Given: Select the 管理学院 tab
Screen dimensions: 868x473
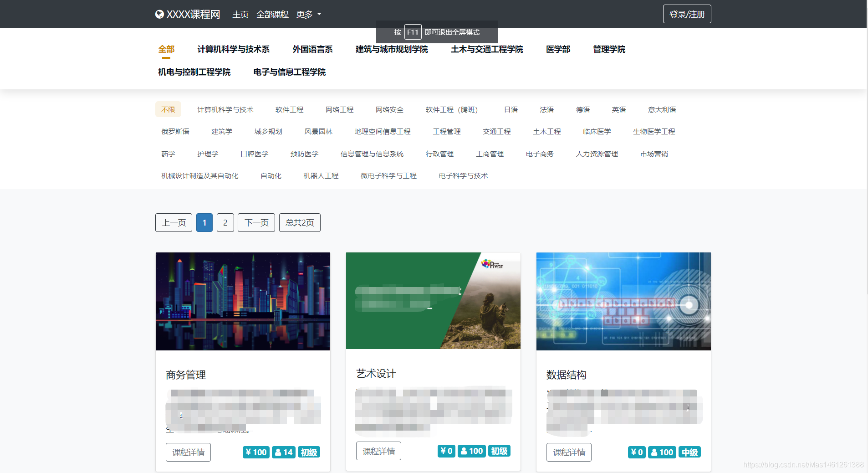Looking at the screenshot, I should (609, 49).
